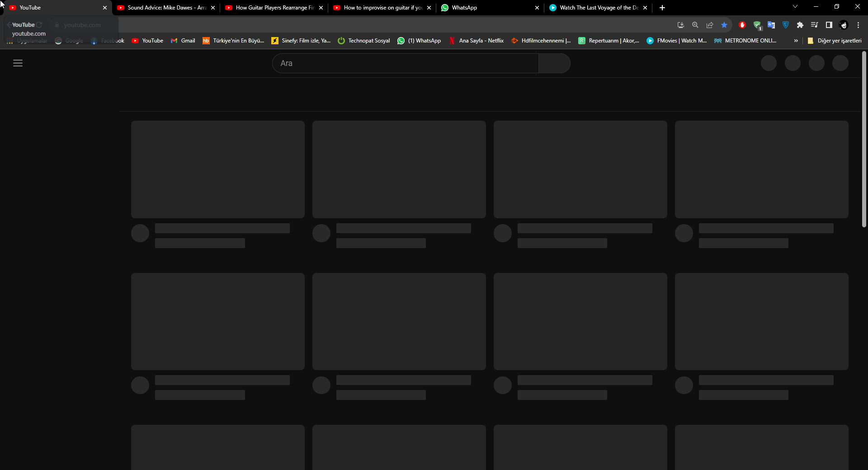
Task: Open the AdBlock extension
Action: [x=742, y=25]
